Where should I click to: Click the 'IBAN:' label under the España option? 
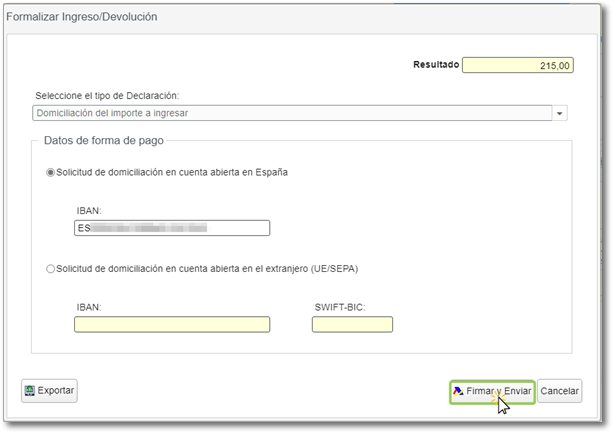(x=89, y=210)
